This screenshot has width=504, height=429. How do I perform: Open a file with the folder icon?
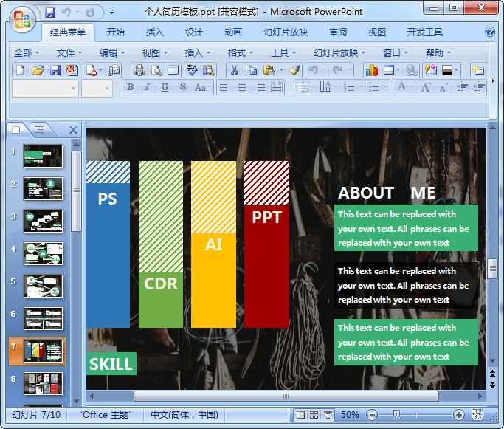(x=38, y=70)
